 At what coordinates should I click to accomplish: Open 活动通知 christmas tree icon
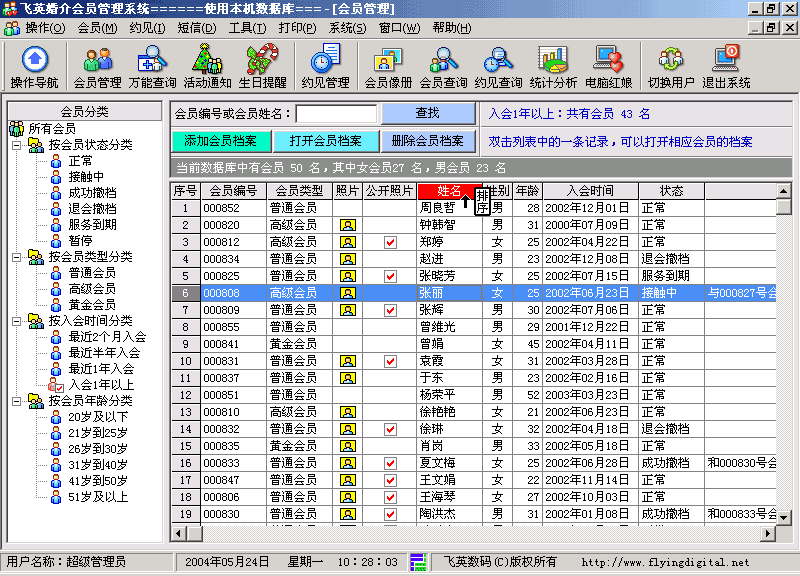pos(207,66)
